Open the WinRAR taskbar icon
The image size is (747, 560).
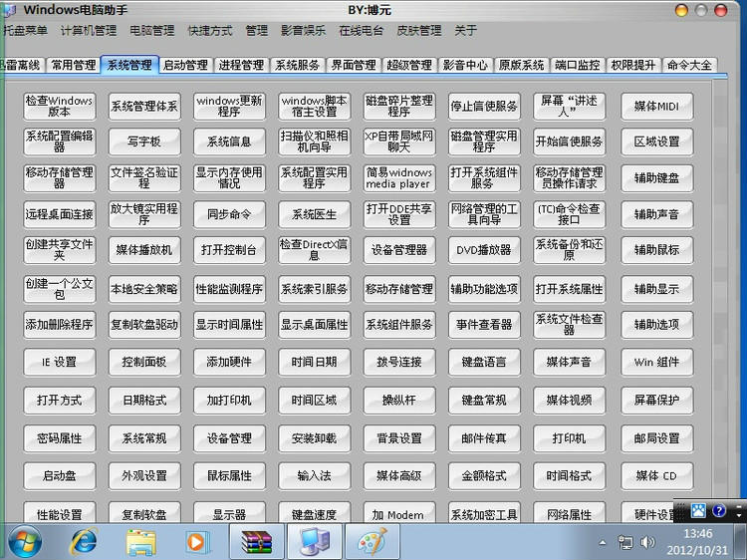click(257, 542)
